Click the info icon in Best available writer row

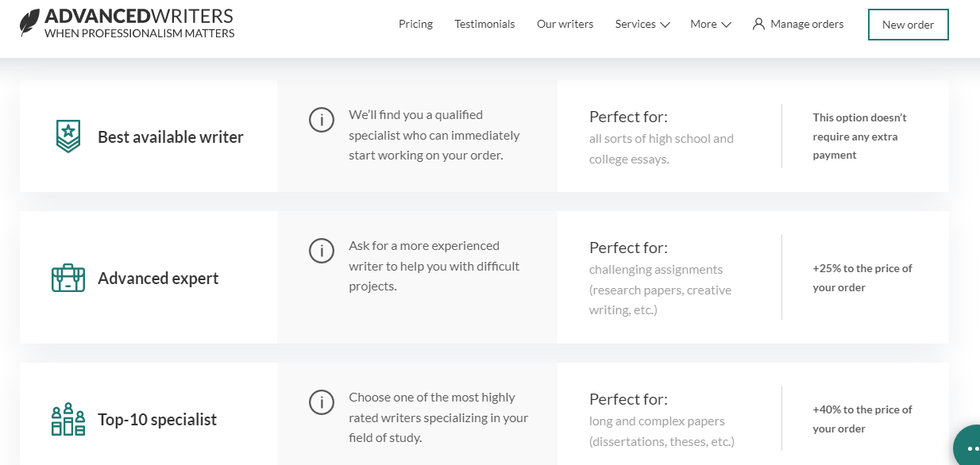321,121
